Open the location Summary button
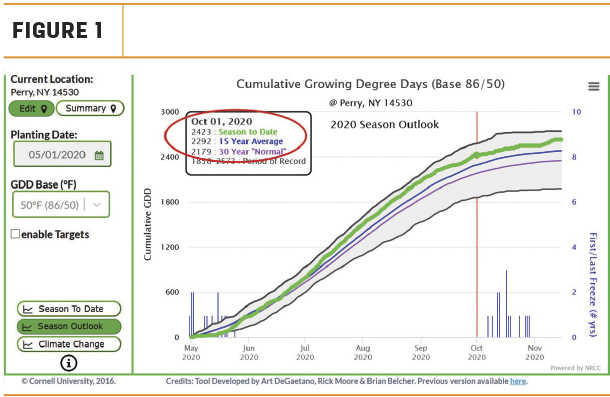Image resolution: width=610 pixels, height=397 pixels. (x=90, y=108)
